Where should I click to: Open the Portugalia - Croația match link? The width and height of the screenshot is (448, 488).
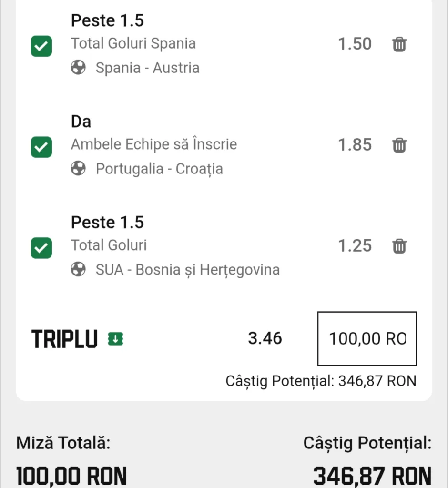point(159,169)
